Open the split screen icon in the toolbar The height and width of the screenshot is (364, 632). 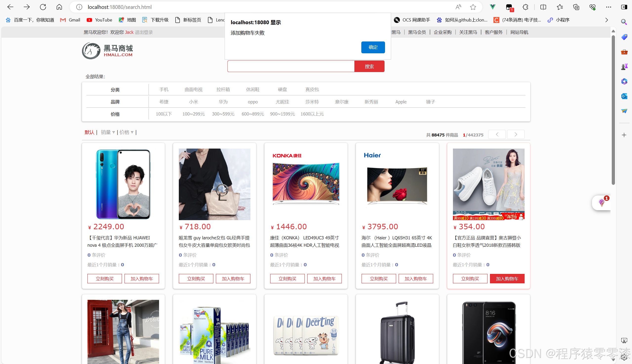(543, 7)
